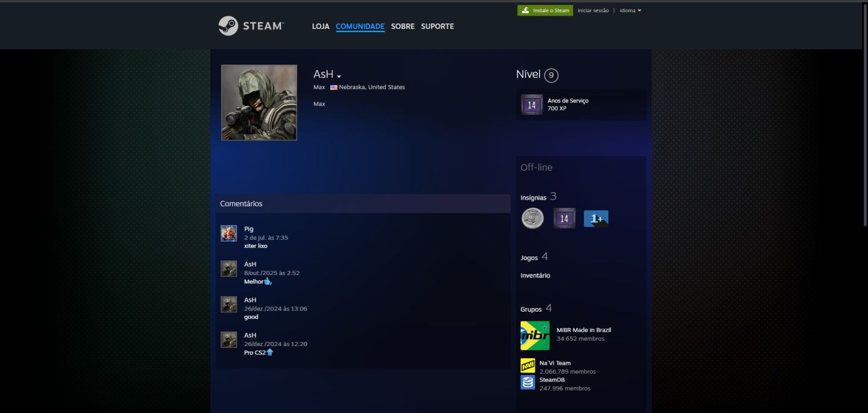Click the Pig commenter name

pyautogui.click(x=249, y=229)
